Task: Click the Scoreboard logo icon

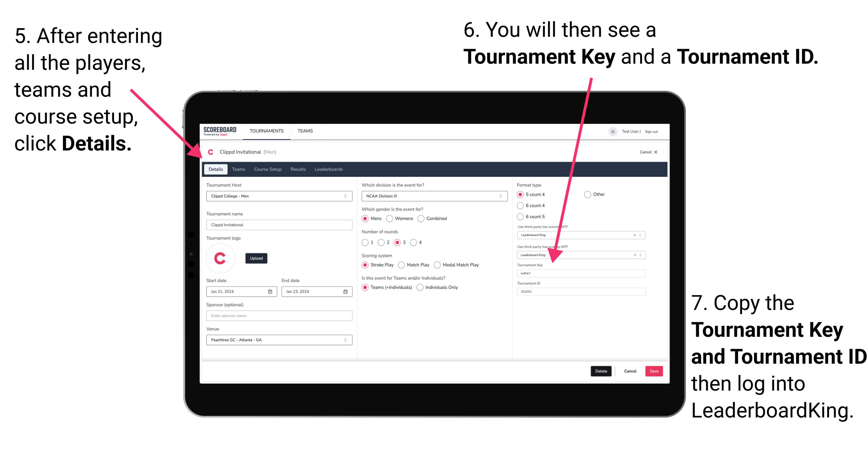Action: click(x=220, y=130)
